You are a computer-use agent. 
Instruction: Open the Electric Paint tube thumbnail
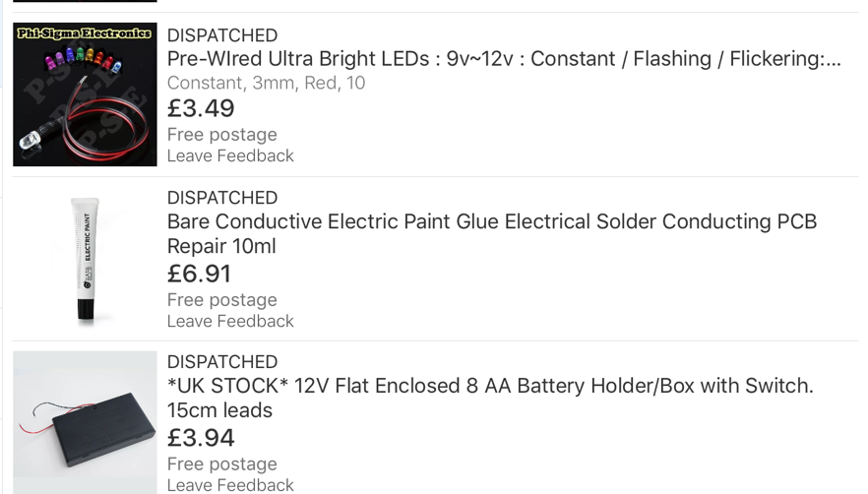pos(85,259)
